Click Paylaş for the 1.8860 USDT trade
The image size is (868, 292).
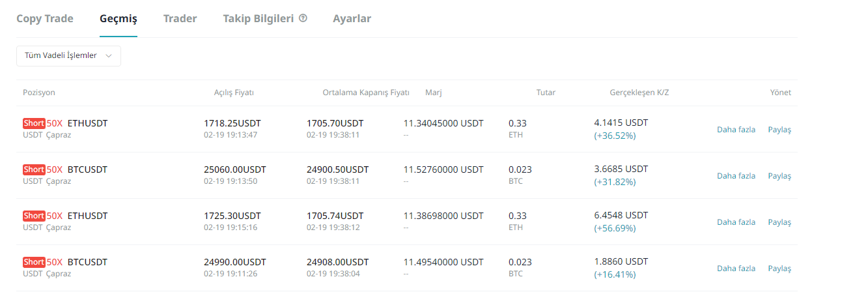[779, 269]
